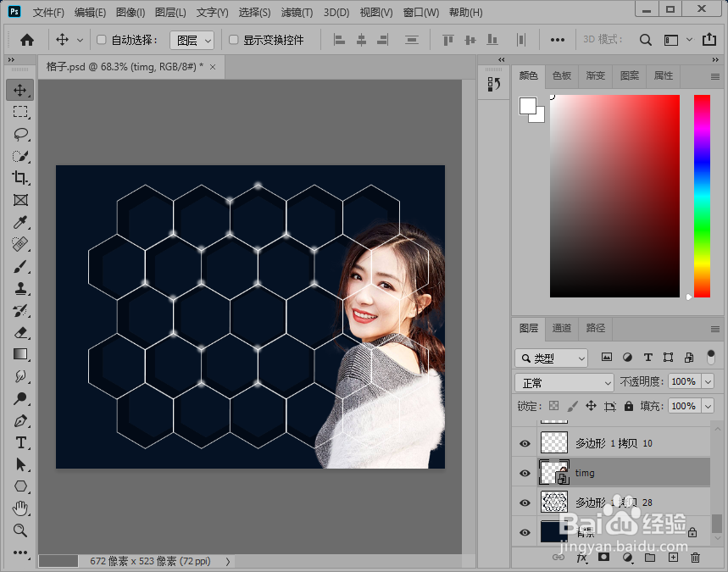728x572 pixels.
Task: Open the fx layer styles button
Action: click(581, 558)
